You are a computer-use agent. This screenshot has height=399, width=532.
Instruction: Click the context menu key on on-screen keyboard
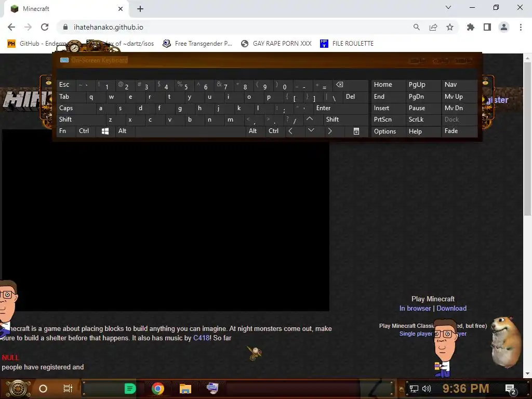[356, 131]
